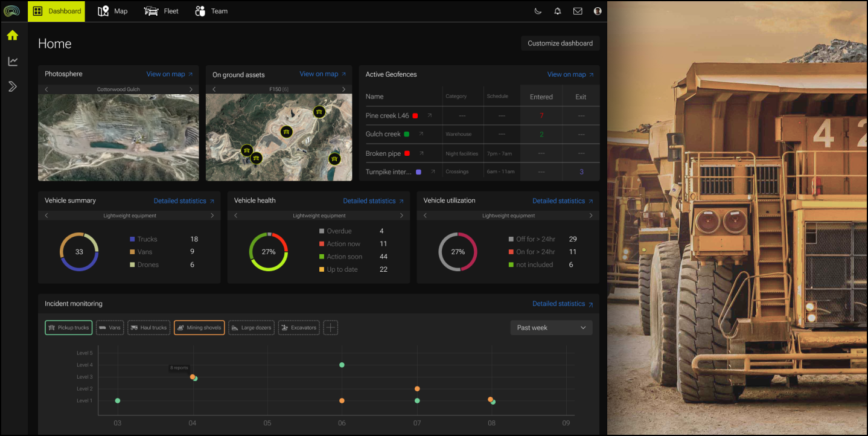This screenshot has width=868, height=436.
Task: Click Pine creek L46 red color swatch
Action: (x=415, y=115)
